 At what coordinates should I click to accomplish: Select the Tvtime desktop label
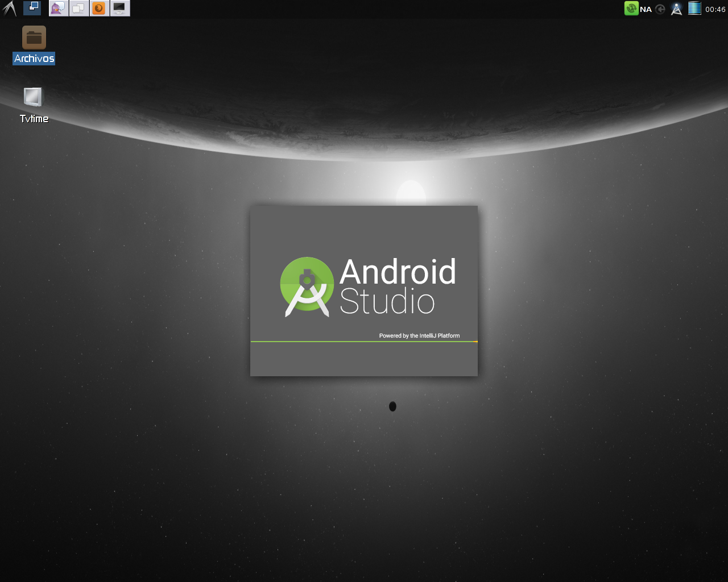point(34,119)
